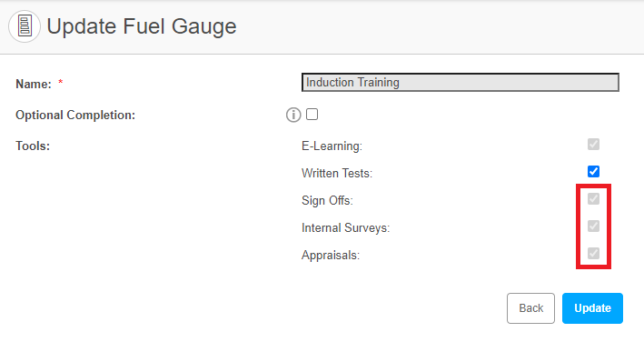Screen dimensions: 644x342
Task: Toggle the Sign Offs checkbox
Action: (593, 199)
